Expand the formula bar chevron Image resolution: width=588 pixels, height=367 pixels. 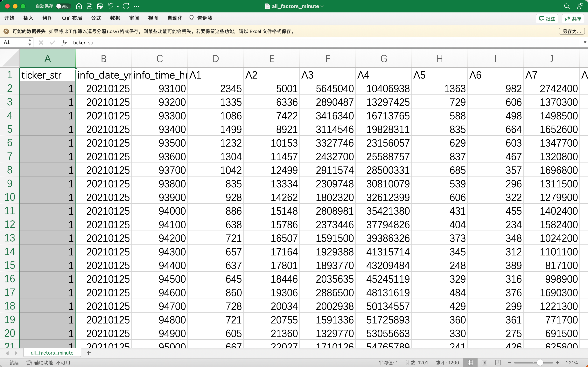click(585, 43)
